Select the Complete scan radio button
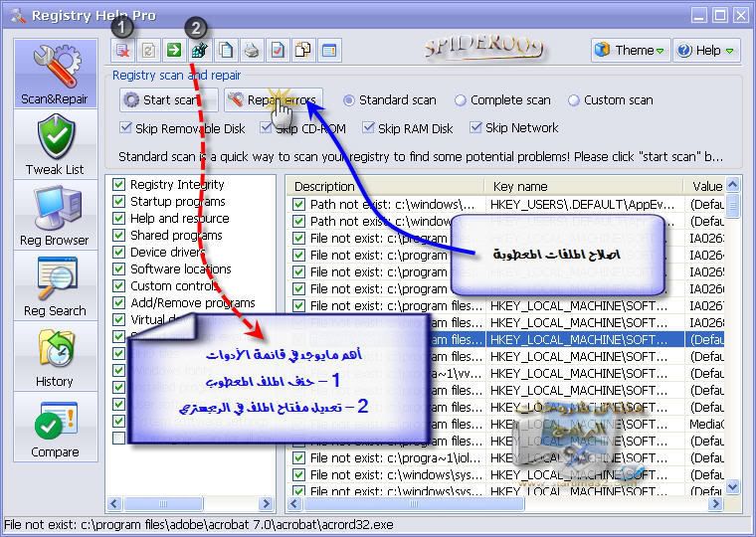Viewport: 756px width, 537px height. coord(461,100)
